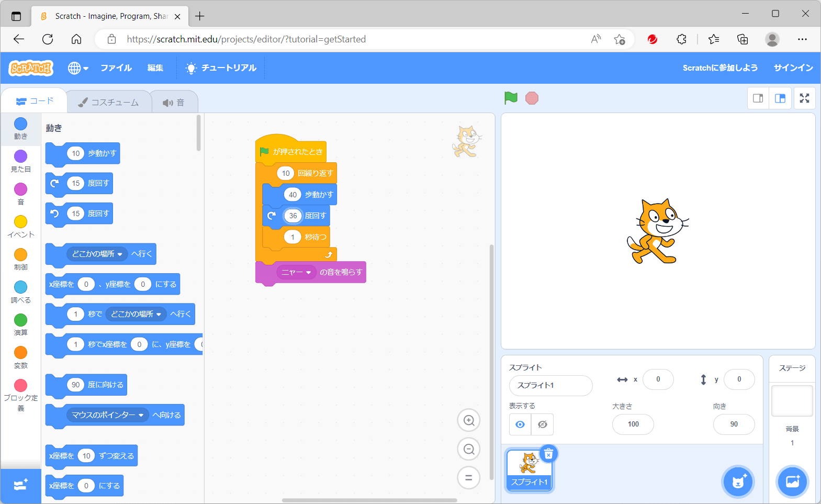Switch to small stage layout

point(758,98)
